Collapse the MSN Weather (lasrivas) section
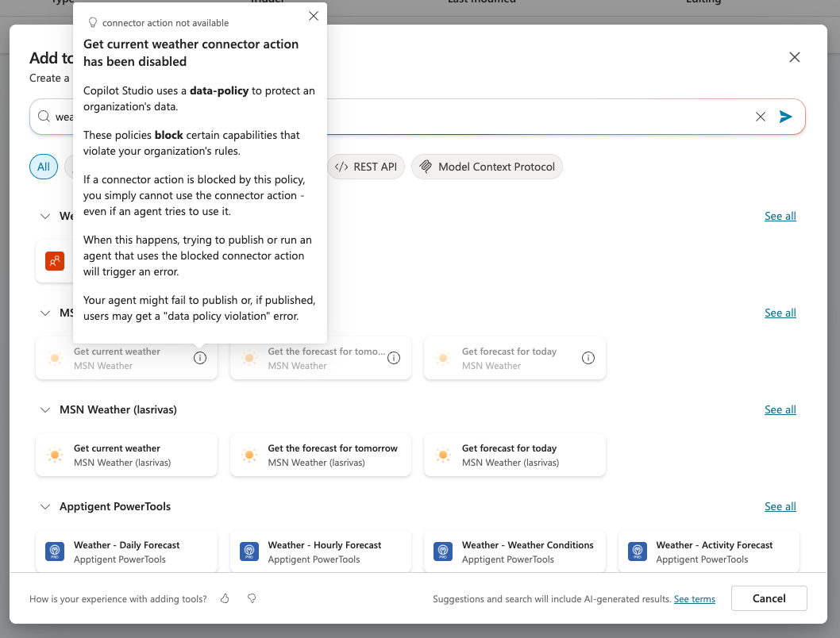840x638 pixels. [x=45, y=410]
